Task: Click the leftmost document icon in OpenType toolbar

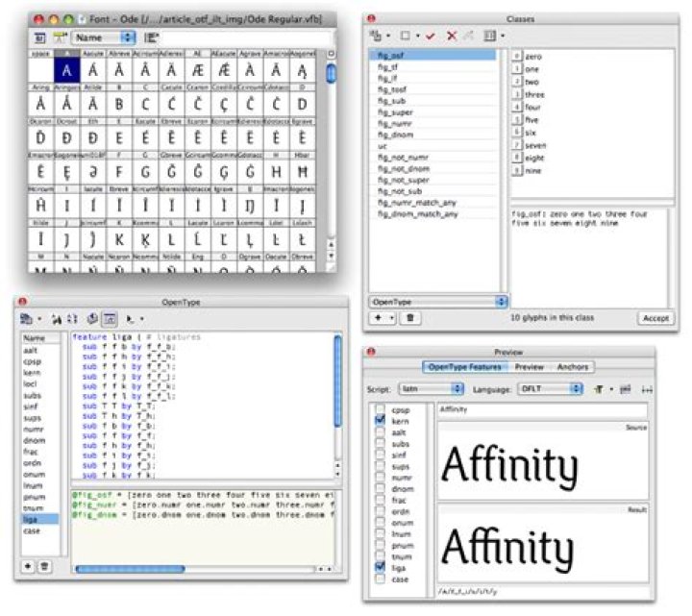Action: tap(27, 319)
